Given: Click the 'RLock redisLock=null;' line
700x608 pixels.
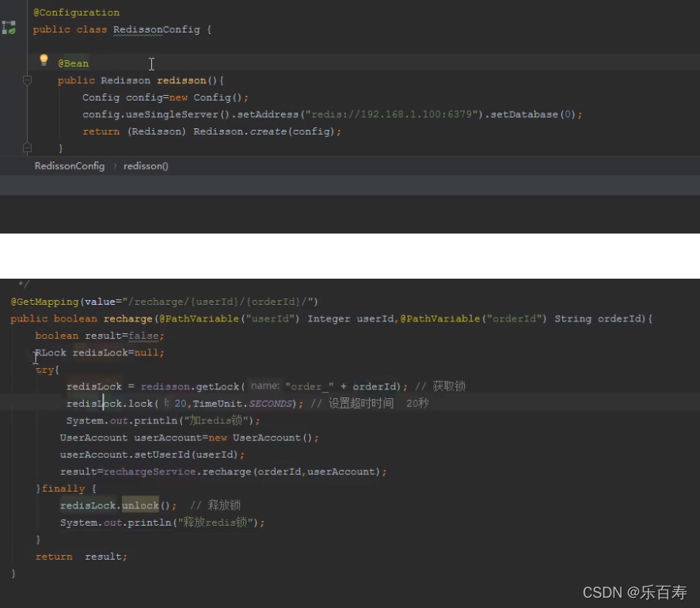Looking at the screenshot, I should 100,352.
